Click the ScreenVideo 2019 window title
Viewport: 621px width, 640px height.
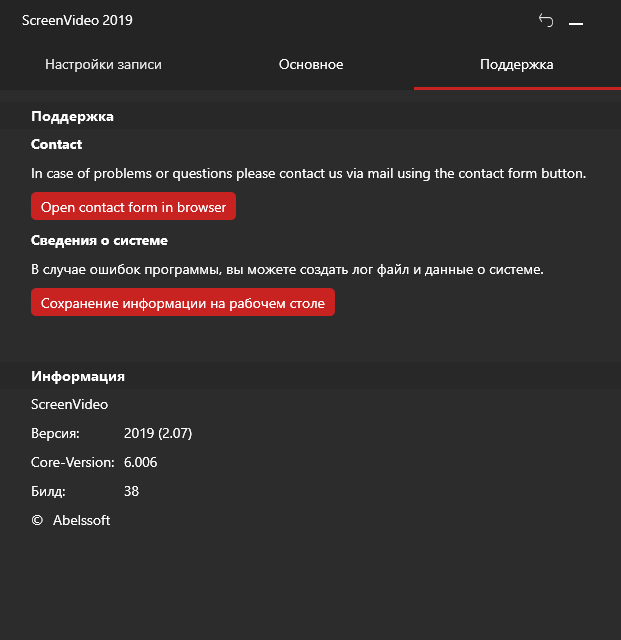[77, 20]
